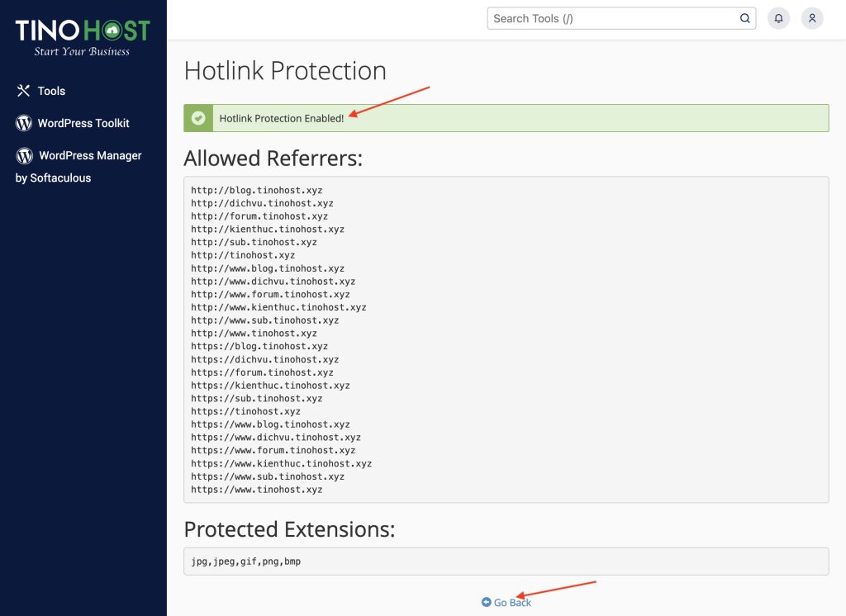Click referrer http://dichvu.tinohost.xyz
The image size is (846, 616).
(262, 203)
